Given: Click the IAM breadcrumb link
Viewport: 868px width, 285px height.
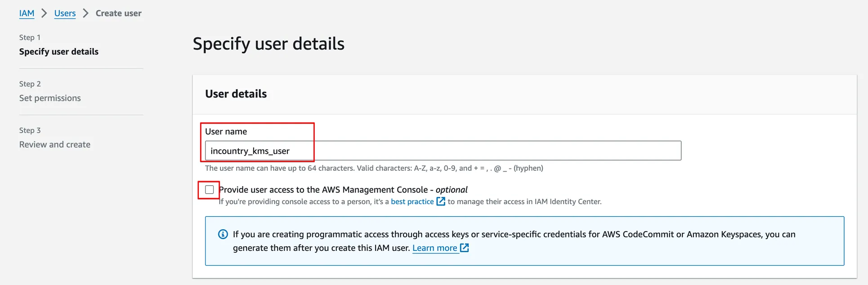Looking at the screenshot, I should (27, 13).
